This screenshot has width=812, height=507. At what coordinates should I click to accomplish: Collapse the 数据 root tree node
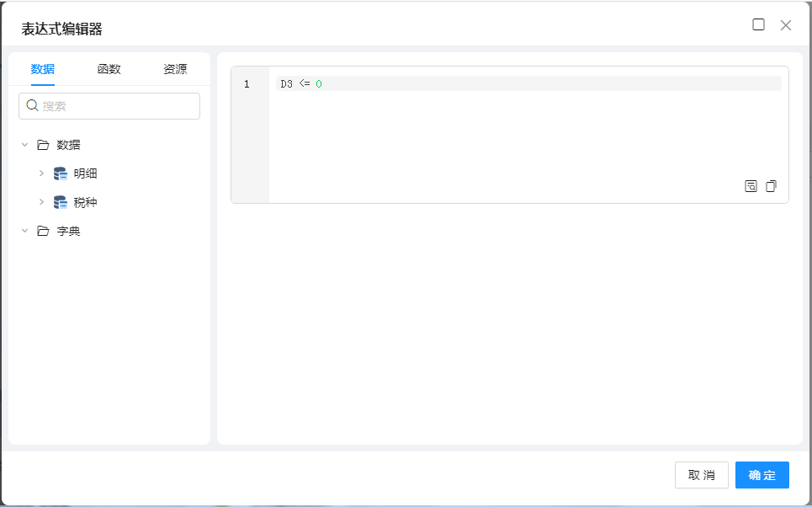24,145
